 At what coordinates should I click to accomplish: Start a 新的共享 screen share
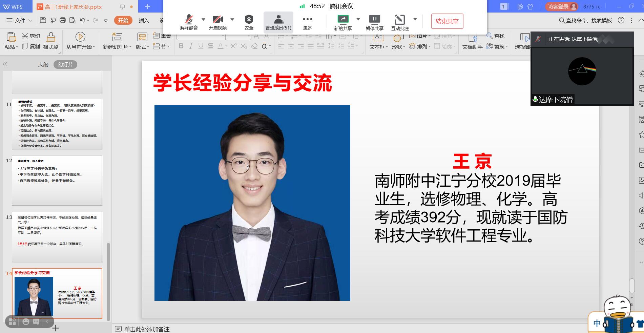[343, 19]
